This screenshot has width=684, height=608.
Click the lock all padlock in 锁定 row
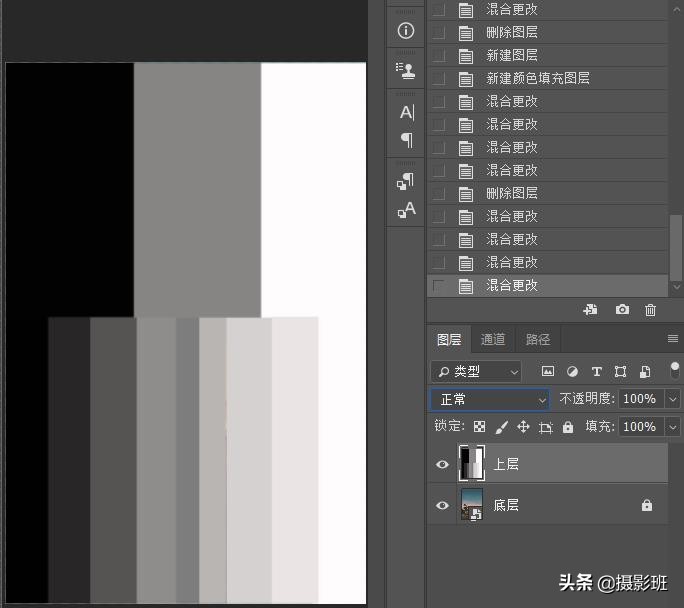point(568,427)
